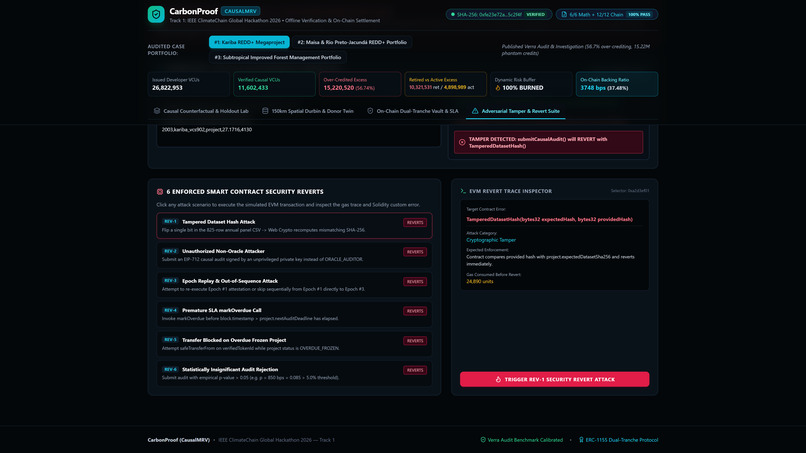The image size is (806, 453).
Task: Click the Spatial Durbin tab grid icon
Action: pos(265,111)
